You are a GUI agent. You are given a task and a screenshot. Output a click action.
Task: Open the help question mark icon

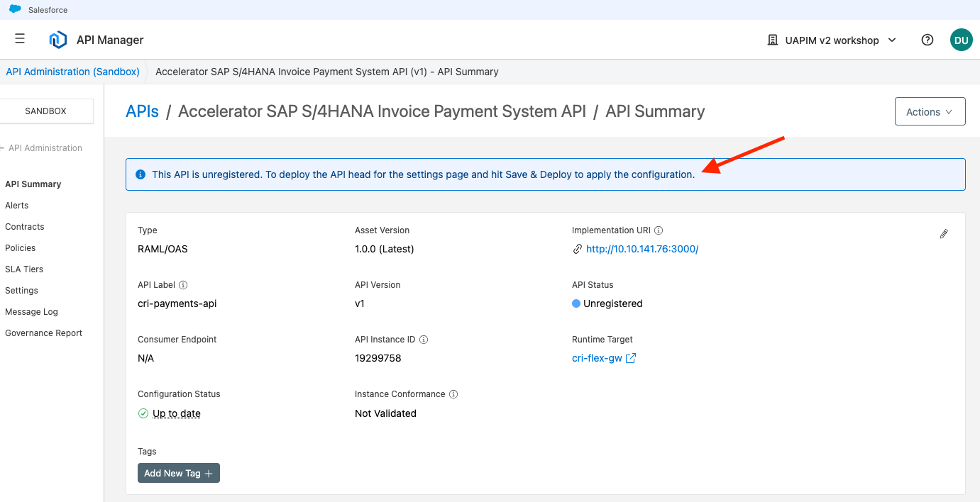pyautogui.click(x=927, y=40)
